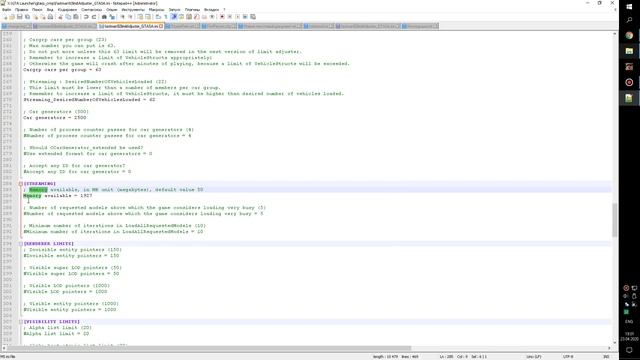
Task: Close the limitAdjuster_STASA.ini tab
Action: tap(161, 26)
